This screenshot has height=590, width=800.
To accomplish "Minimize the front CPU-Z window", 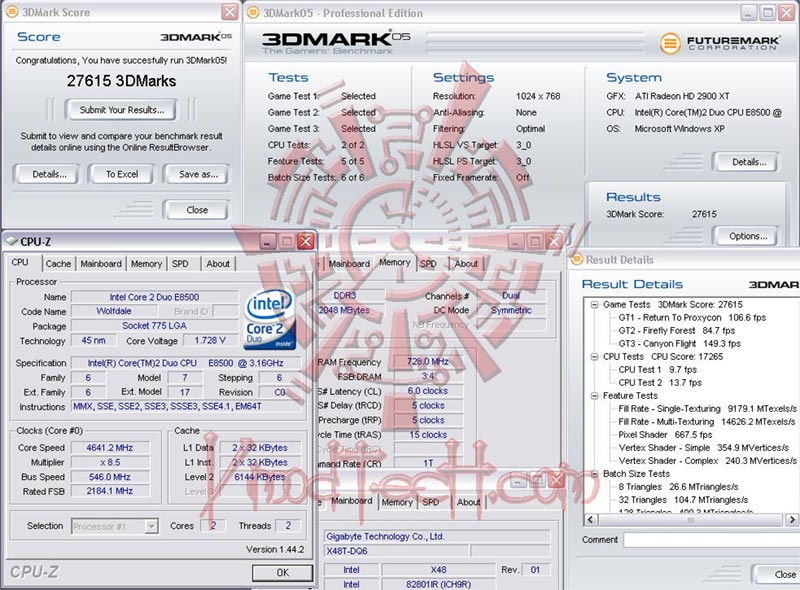I will [268, 241].
